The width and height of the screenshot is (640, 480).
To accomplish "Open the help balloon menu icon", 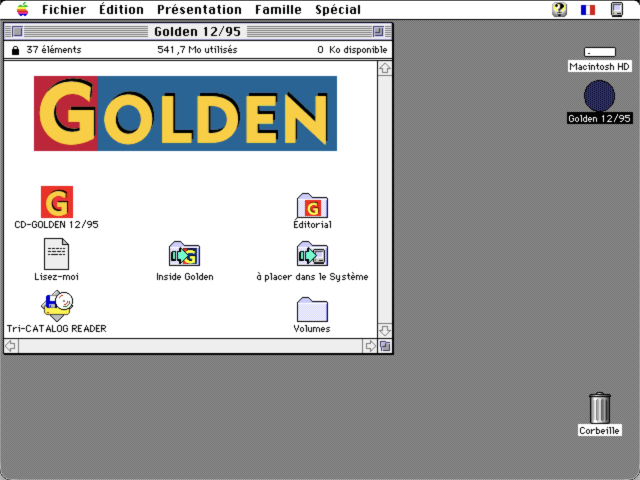I will point(560,9).
